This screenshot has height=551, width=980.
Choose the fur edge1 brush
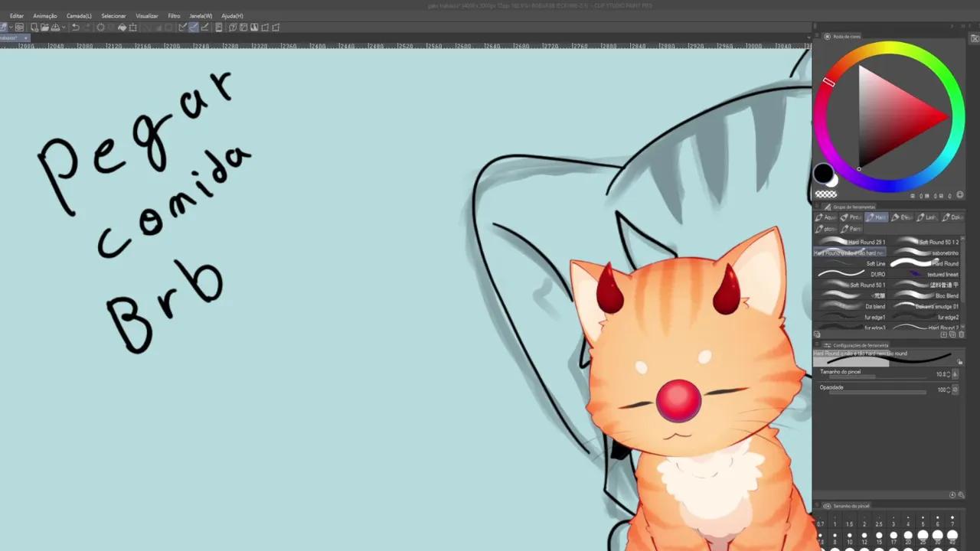(850, 317)
